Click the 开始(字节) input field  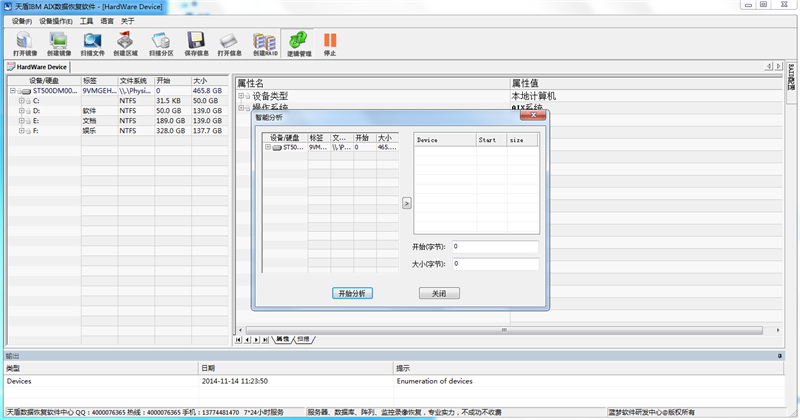495,246
